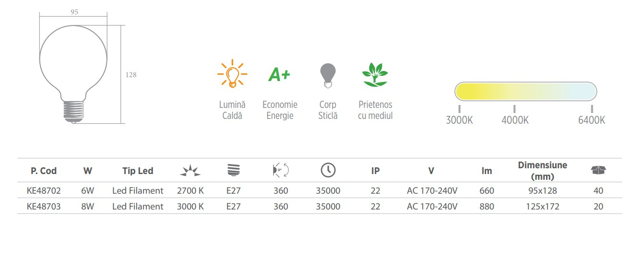Click the clock lifetime icon in table header
Screen dimensions: 644x256
pyautogui.click(x=328, y=170)
